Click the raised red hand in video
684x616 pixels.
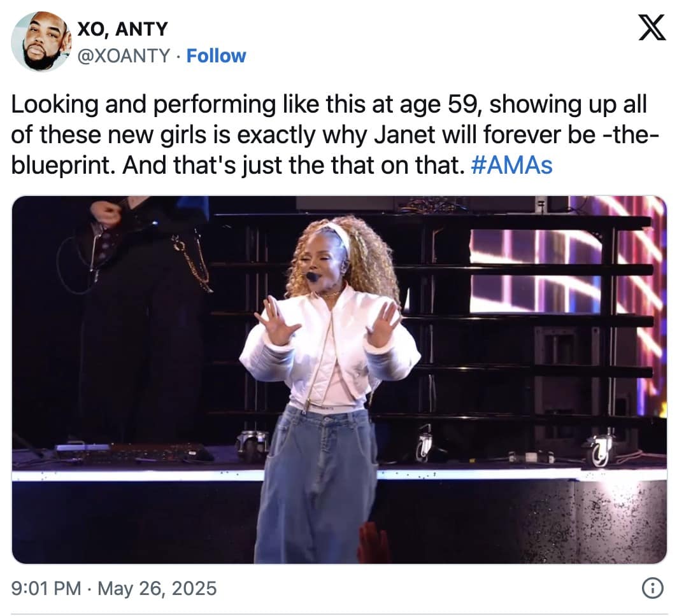pos(373,544)
